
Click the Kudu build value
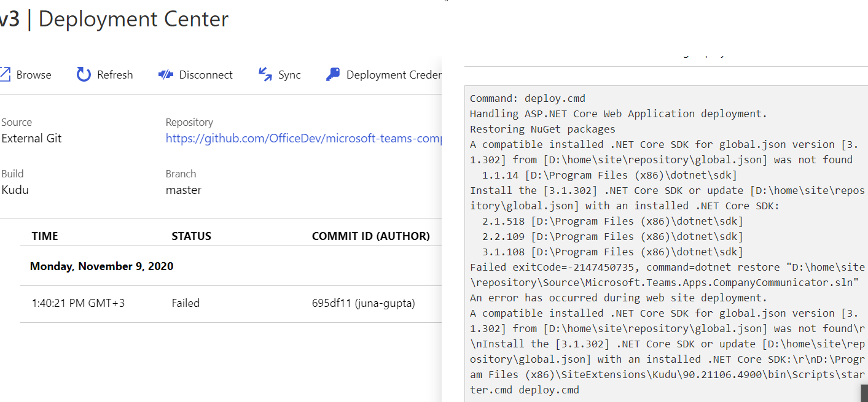coord(14,189)
